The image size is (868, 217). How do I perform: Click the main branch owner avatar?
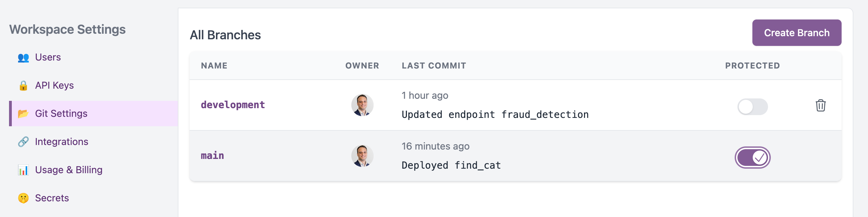click(362, 156)
